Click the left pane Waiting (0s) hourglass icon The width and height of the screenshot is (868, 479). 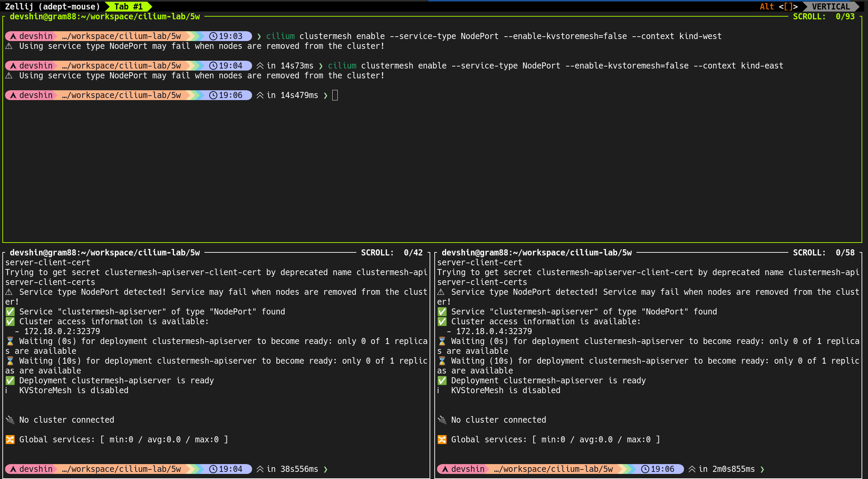[x=10, y=341]
